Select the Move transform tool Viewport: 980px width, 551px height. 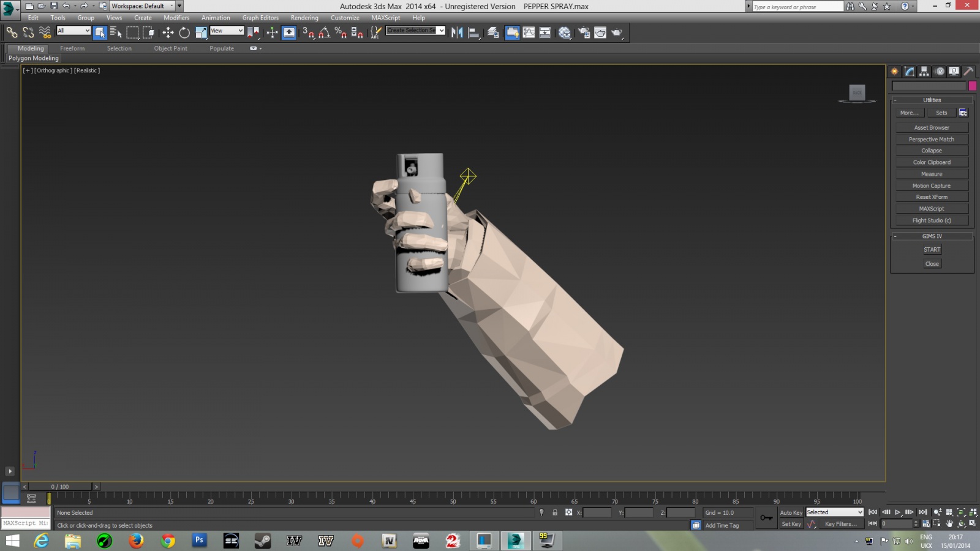168,32
